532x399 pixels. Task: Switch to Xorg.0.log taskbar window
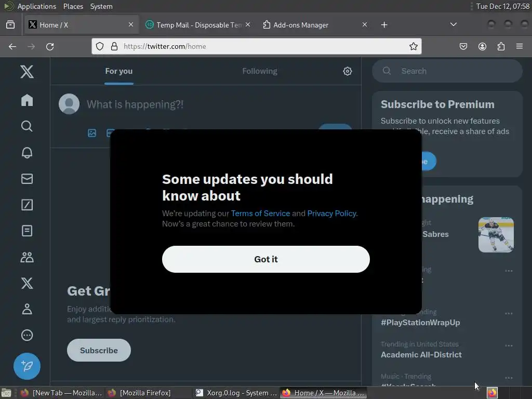click(x=236, y=393)
